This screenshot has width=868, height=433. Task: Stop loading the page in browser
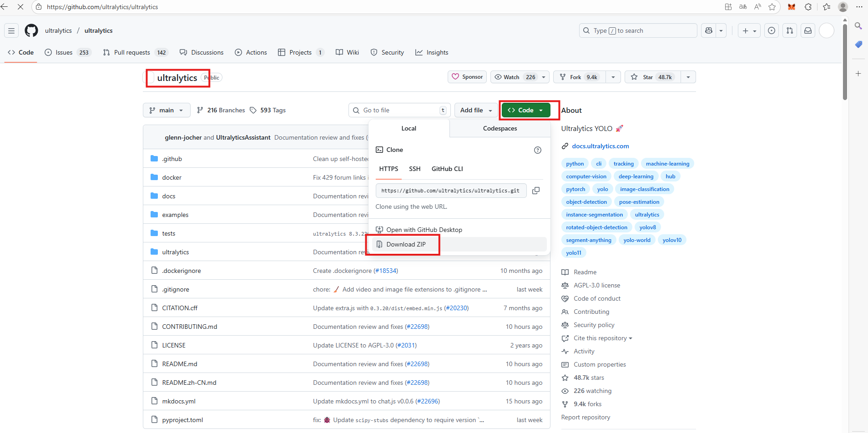pos(20,7)
